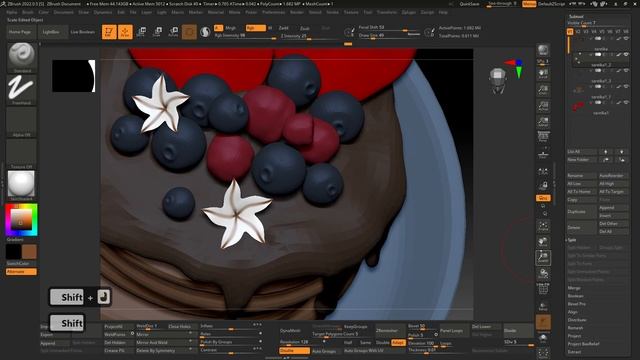This screenshot has height=360, width=640.
Task: Switch to the Move transform tool
Action: [x=141, y=32]
